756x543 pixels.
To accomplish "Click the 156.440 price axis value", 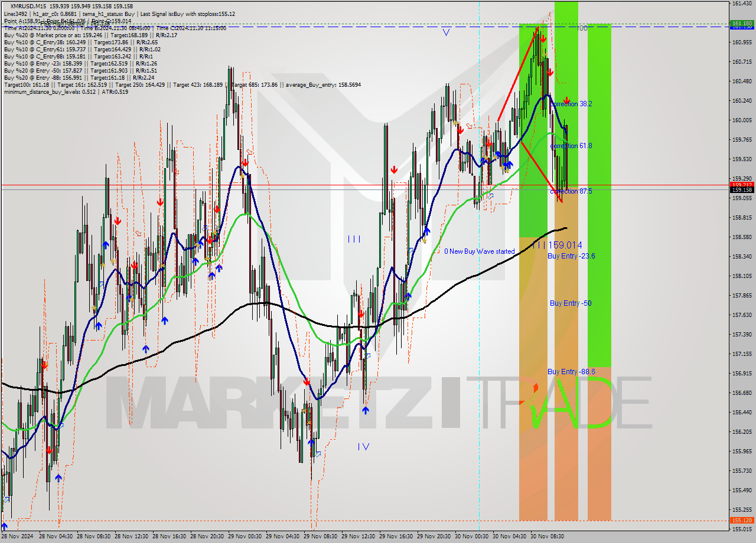I will pyautogui.click(x=742, y=413).
